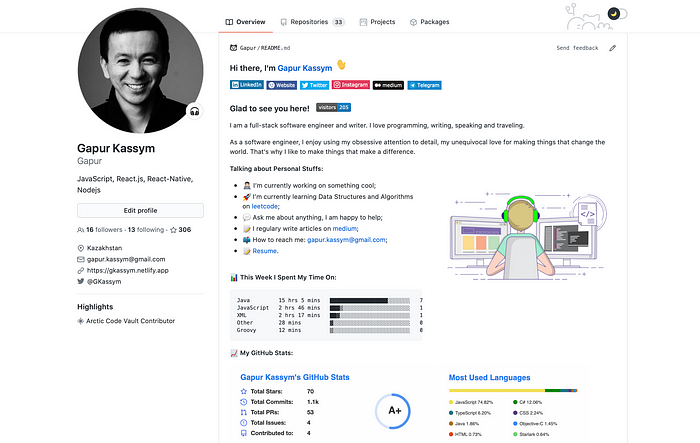This screenshot has width=700, height=443.
Task: Click the pencil edit README icon
Action: 612,48
